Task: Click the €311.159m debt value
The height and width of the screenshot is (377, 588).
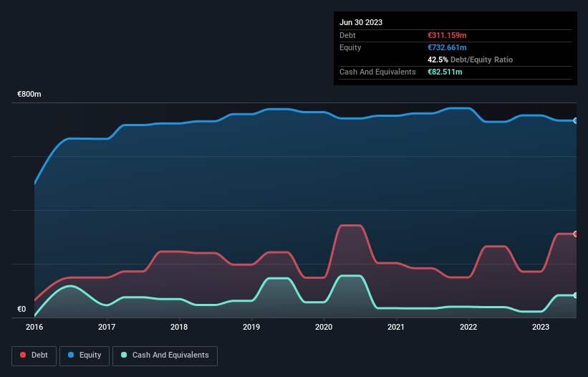Action: [447, 35]
